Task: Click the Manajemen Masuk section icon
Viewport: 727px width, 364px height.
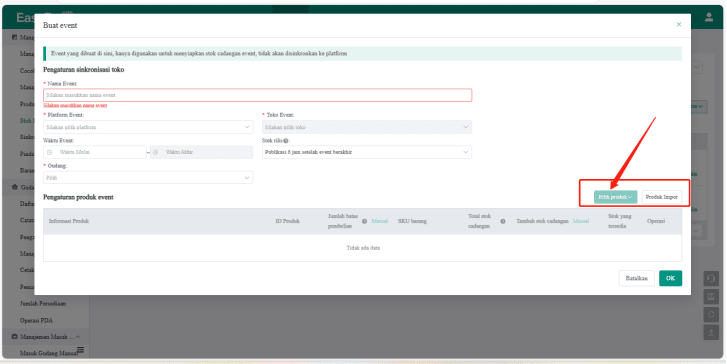Action: tap(14, 337)
